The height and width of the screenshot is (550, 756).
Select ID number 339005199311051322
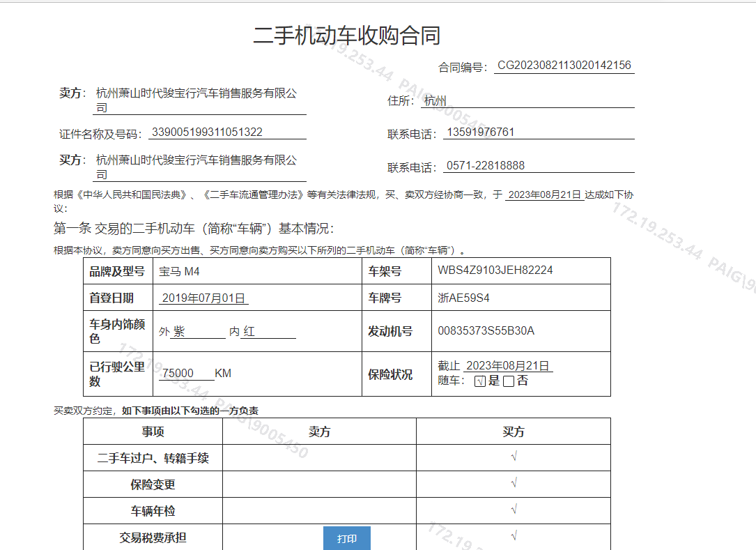coord(208,132)
